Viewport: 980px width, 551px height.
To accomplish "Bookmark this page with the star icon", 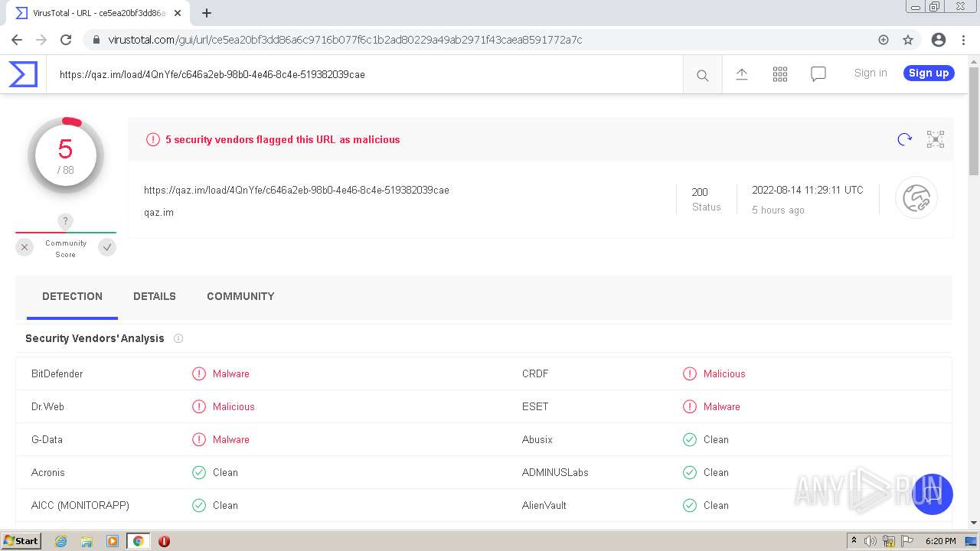I will (x=908, y=40).
